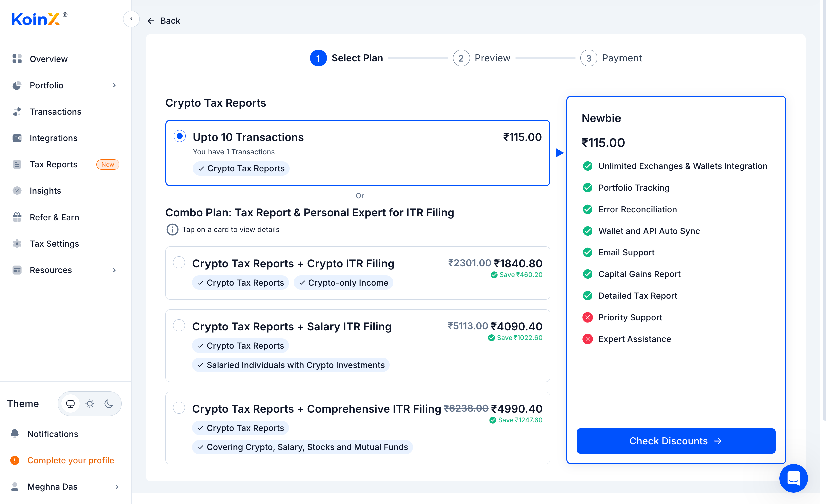This screenshot has width=826, height=504.
Task: Click the info icon beside Tap on a card
Action: (172, 229)
